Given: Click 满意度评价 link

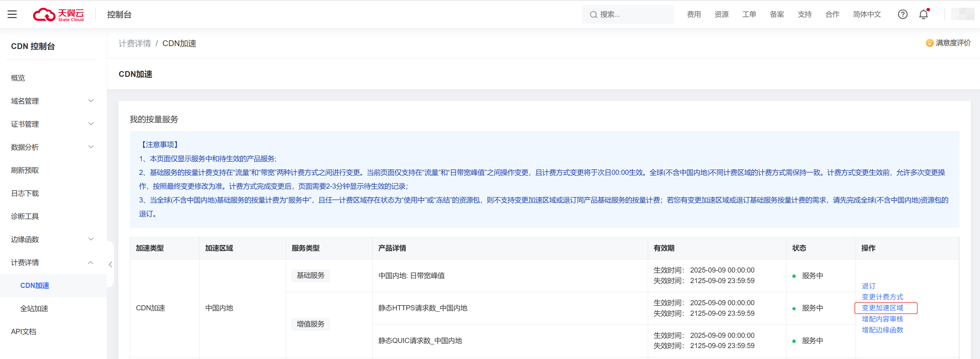Looking at the screenshot, I should click(x=953, y=43).
